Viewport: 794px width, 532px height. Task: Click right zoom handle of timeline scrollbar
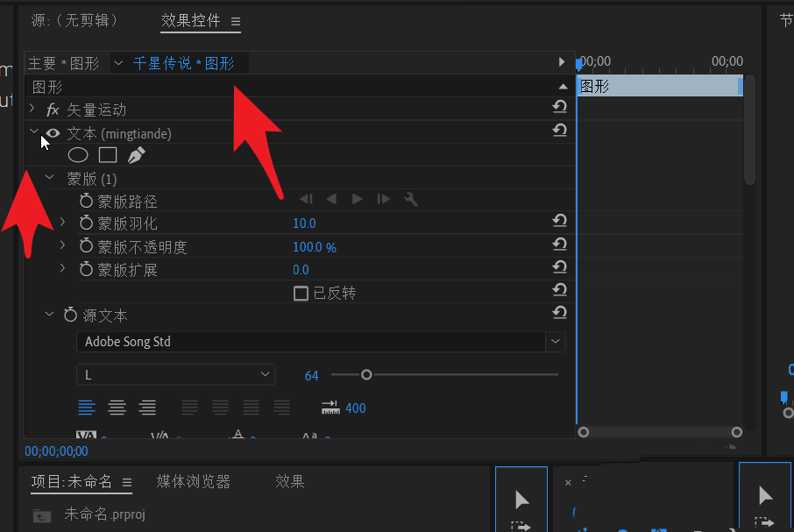point(737,432)
